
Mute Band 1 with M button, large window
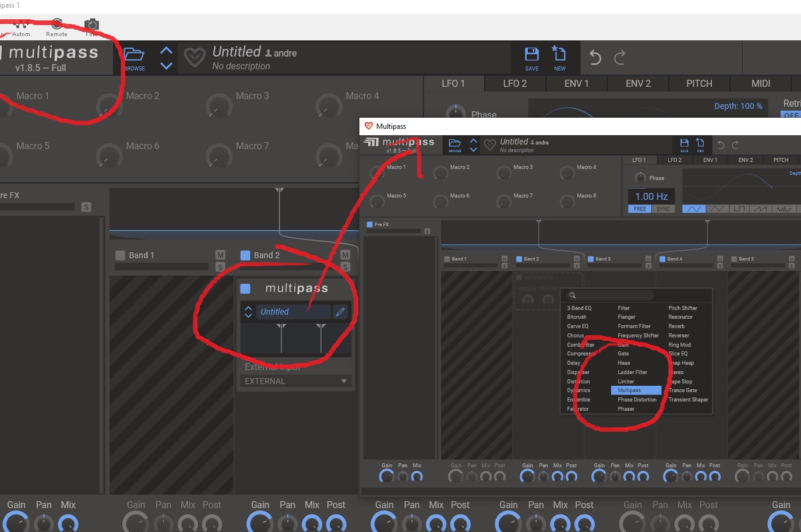point(220,255)
